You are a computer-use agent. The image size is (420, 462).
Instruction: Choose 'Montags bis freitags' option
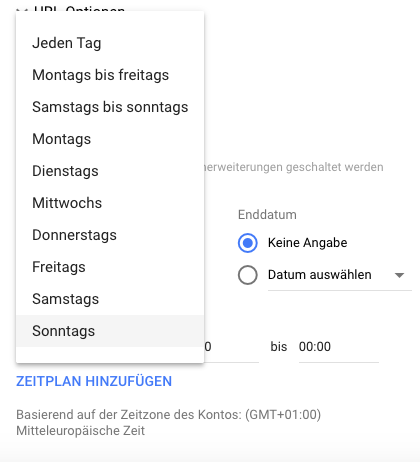coord(110,75)
